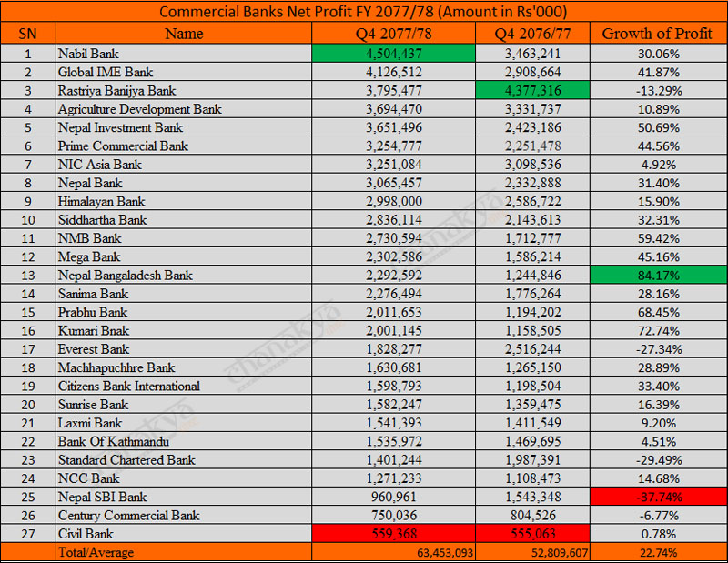This screenshot has width=728, height=563.
Task: Select green highlighted cell 4,504,437
Action: point(394,54)
